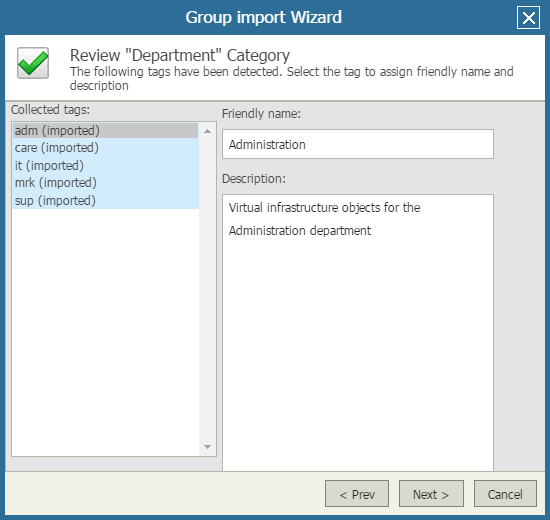Proceed with the Next button
This screenshot has width=550, height=520.
click(431, 494)
